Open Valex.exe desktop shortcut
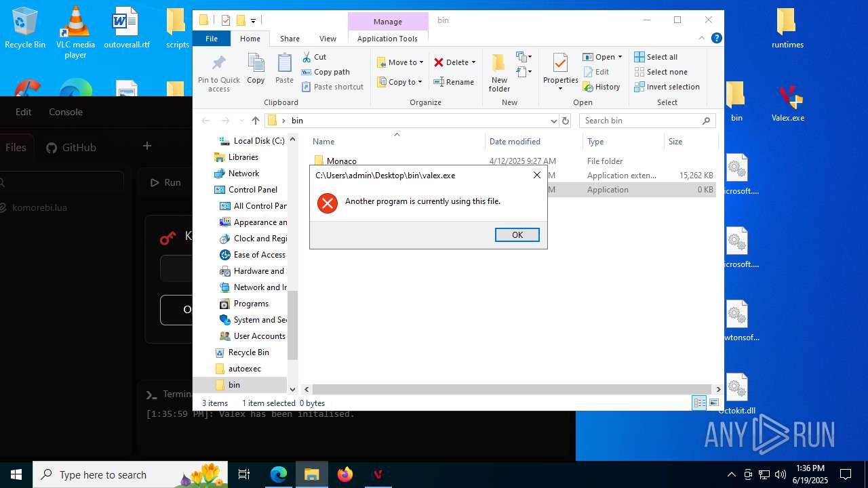 tap(788, 103)
